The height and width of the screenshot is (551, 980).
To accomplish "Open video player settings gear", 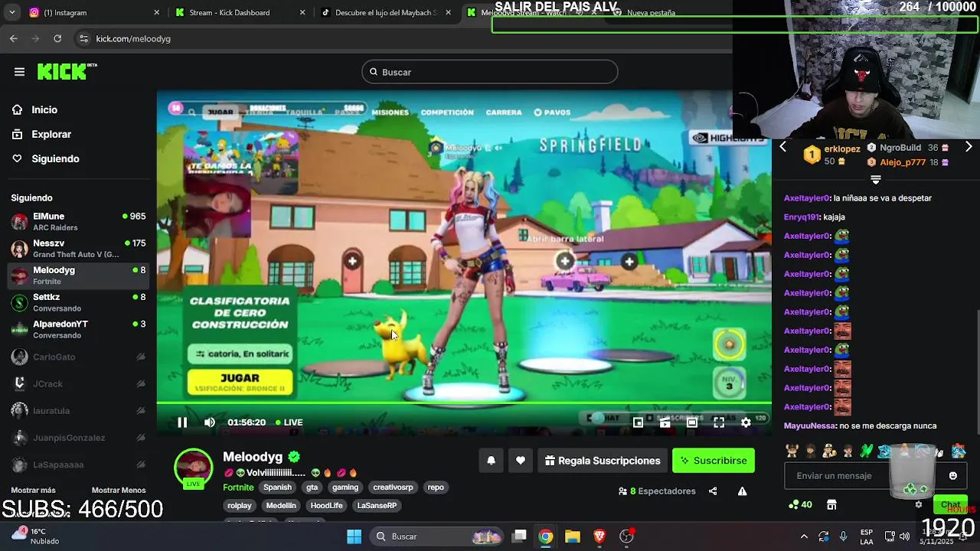I will click(746, 422).
